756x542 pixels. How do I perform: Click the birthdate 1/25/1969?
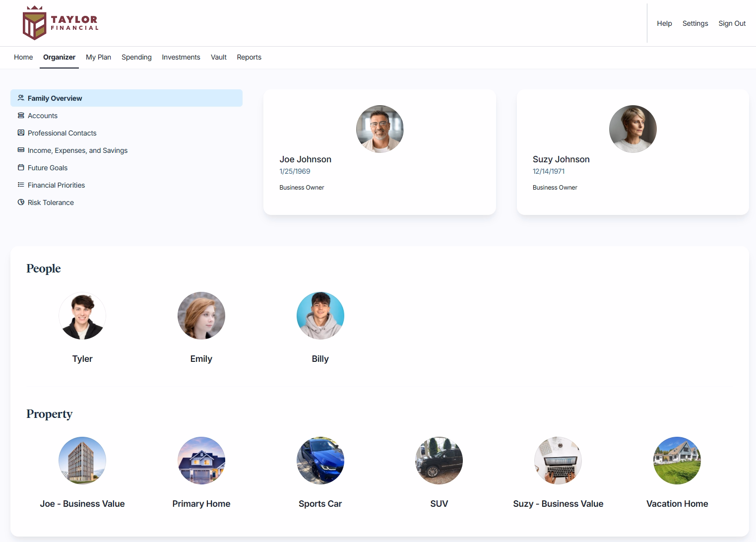click(295, 171)
